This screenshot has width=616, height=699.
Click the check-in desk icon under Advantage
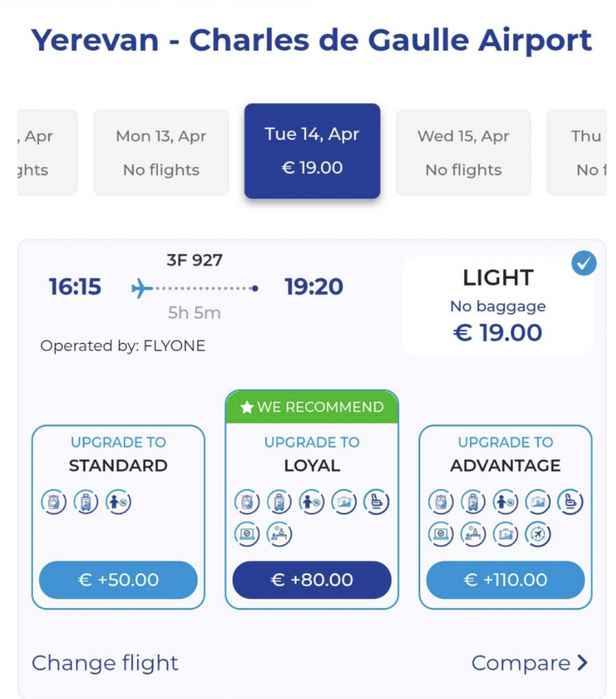[473, 534]
